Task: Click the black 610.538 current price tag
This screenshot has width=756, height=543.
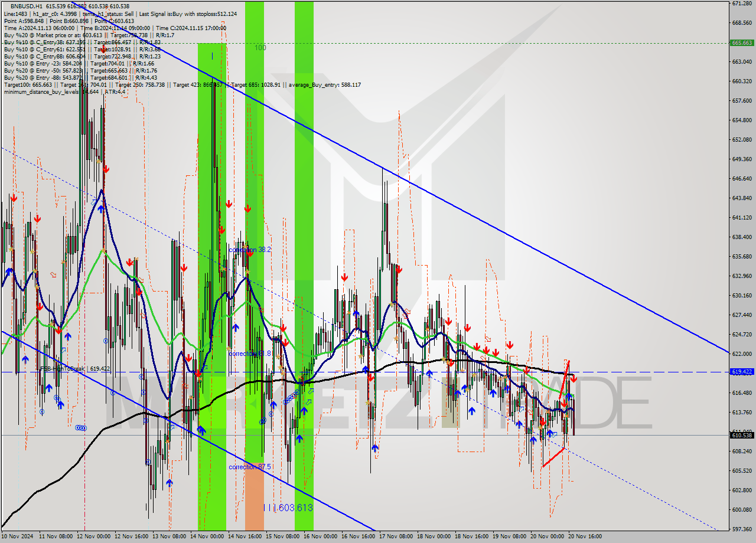Action: click(x=742, y=435)
